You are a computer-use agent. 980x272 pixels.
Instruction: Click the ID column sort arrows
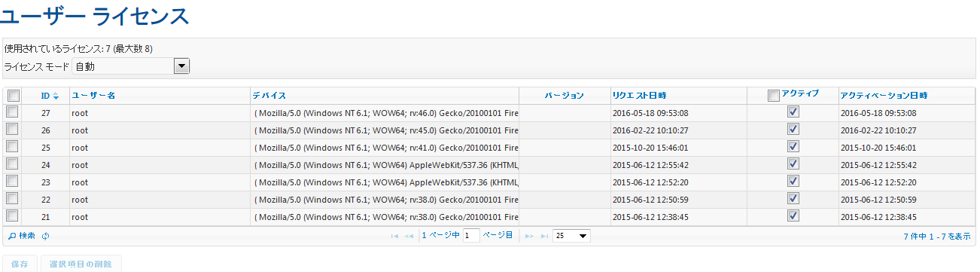(56, 96)
